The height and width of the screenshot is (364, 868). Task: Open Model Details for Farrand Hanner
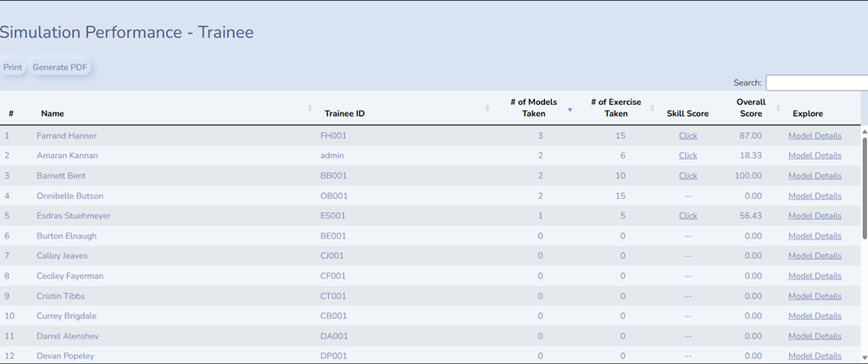tap(815, 135)
